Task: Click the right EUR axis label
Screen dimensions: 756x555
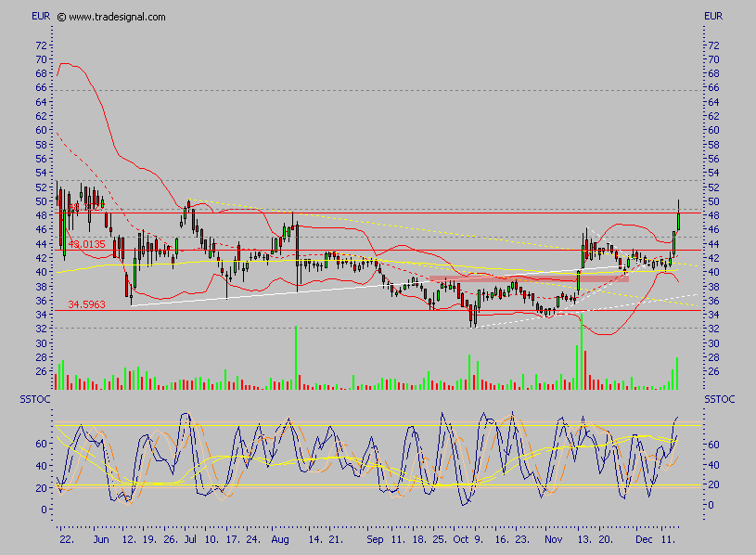Action: pos(714,15)
